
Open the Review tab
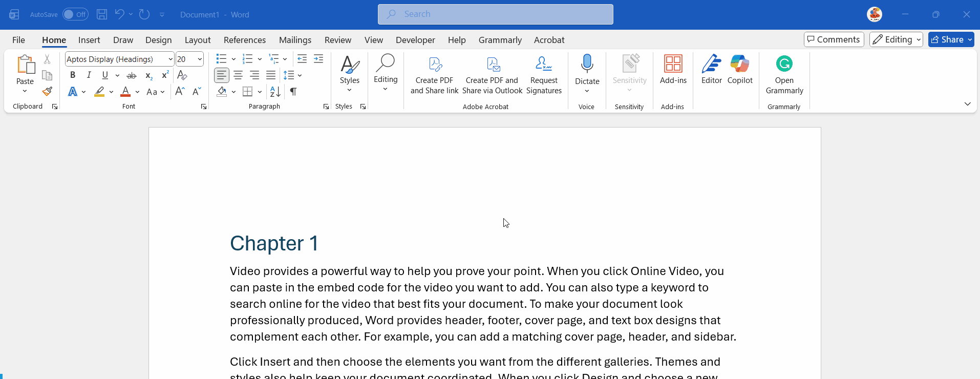(338, 40)
